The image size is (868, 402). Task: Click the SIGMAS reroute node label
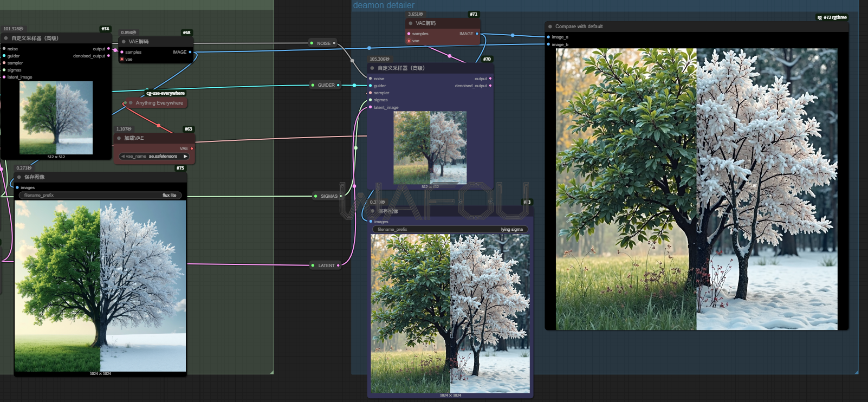[329, 196]
